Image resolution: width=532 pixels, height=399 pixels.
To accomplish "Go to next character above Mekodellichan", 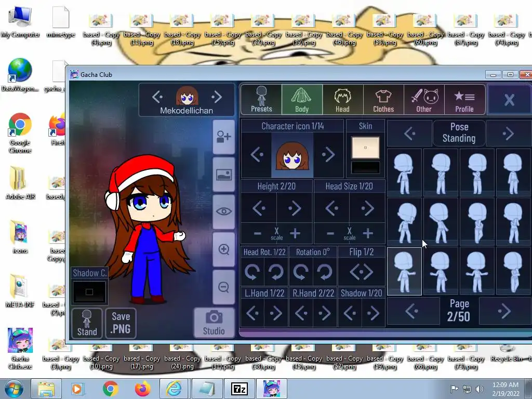I will (217, 97).
